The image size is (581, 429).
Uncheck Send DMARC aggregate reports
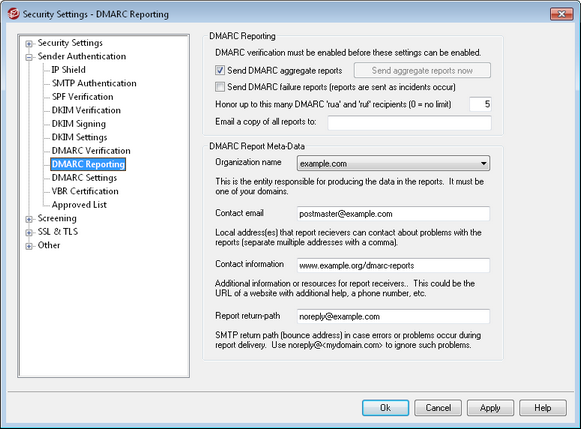point(220,70)
